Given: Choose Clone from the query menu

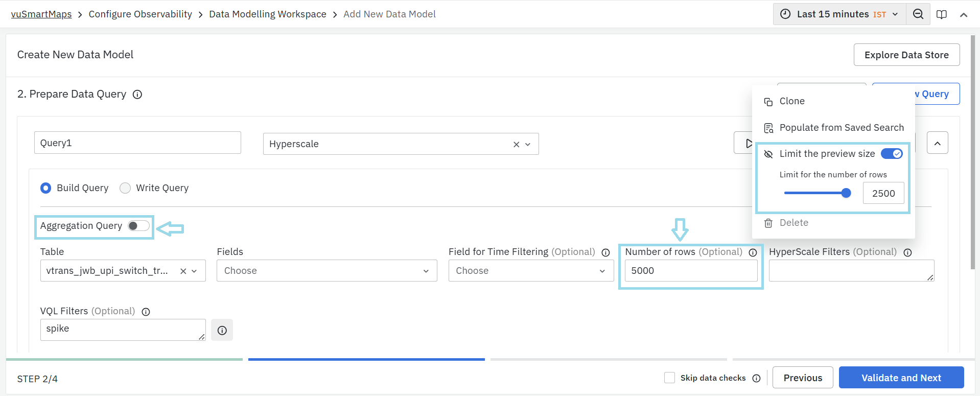Looking at the screenshot, I should click(x=791, y=101).
